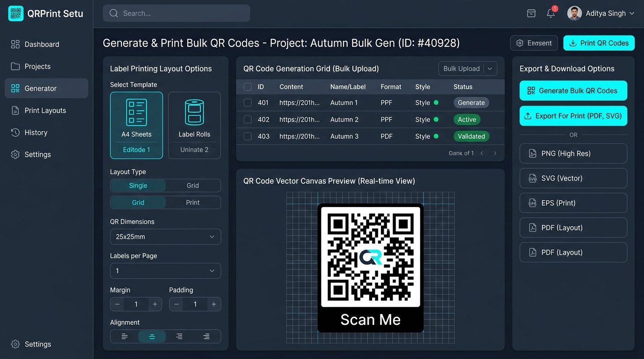Open the Labels per Page dropdown
Screen dimensions: 644x359
coord(165,271)
